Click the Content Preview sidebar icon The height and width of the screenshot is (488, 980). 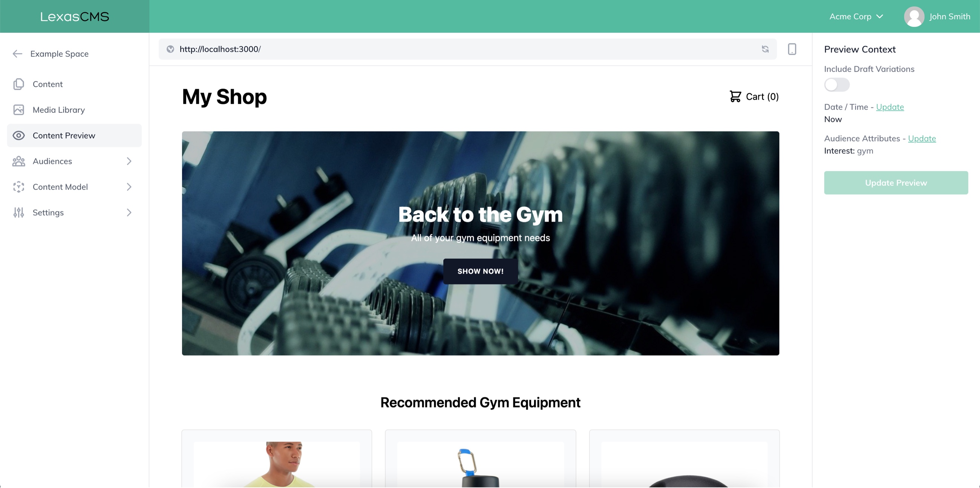tap(19, 135)
